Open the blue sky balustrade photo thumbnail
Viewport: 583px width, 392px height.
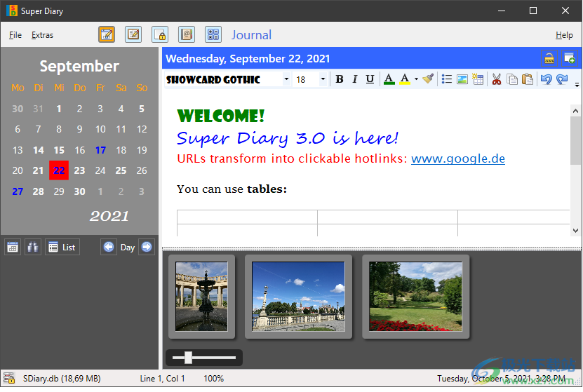click(x=298, y=296)
